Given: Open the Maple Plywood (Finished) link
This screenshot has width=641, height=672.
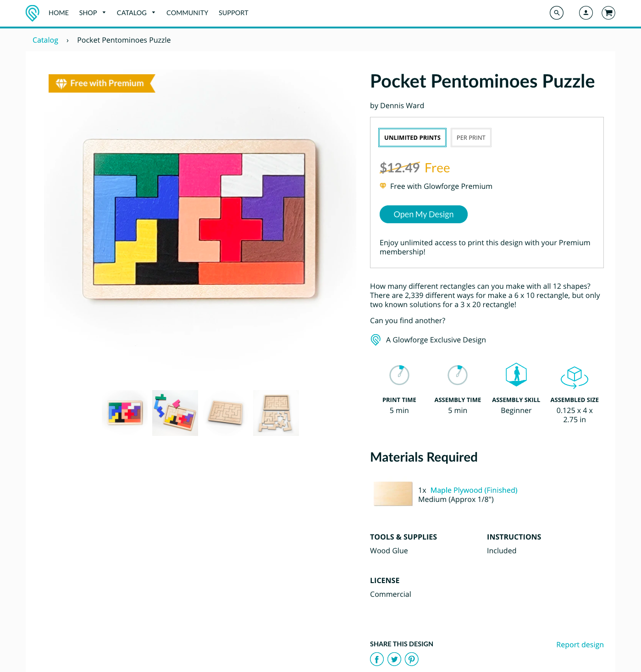Looking at the screenshot, I should [474, 490].
